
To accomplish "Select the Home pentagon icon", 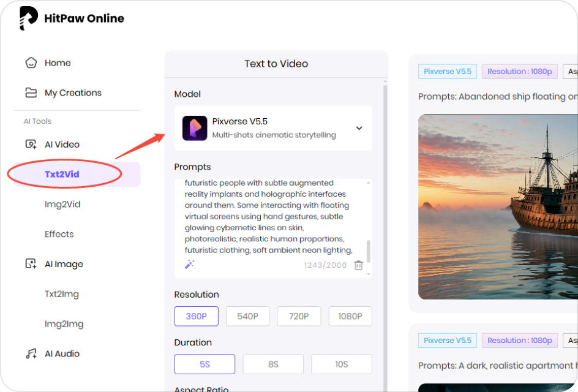I will pyautogui.click(x=29, y=62).
